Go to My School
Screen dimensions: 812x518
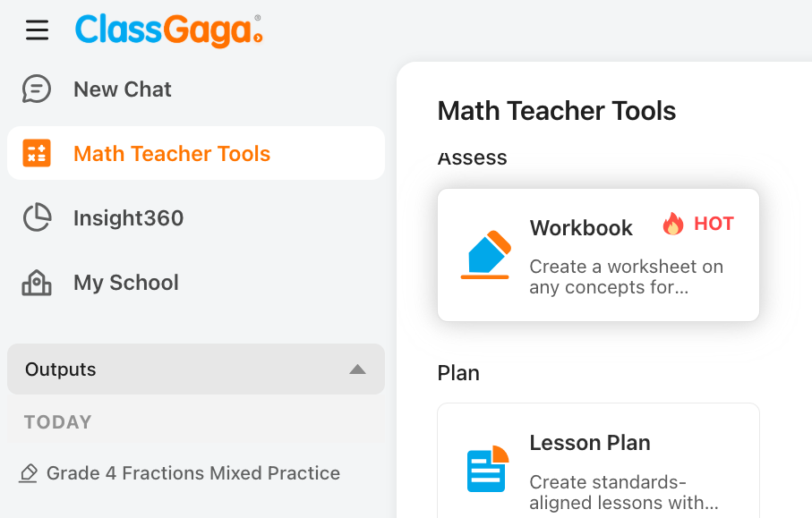tap(126, 283)
